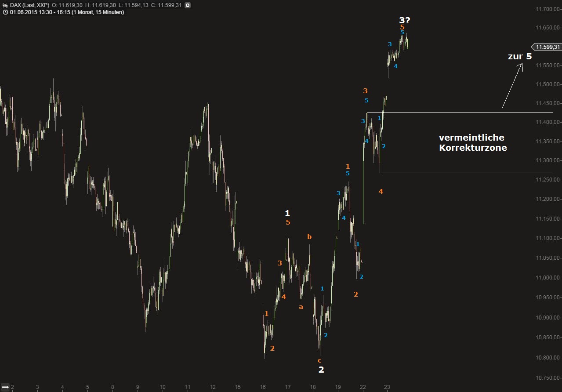
Task: Click the 10.750,00 price axis label
Action: click(x=547, y=377)
